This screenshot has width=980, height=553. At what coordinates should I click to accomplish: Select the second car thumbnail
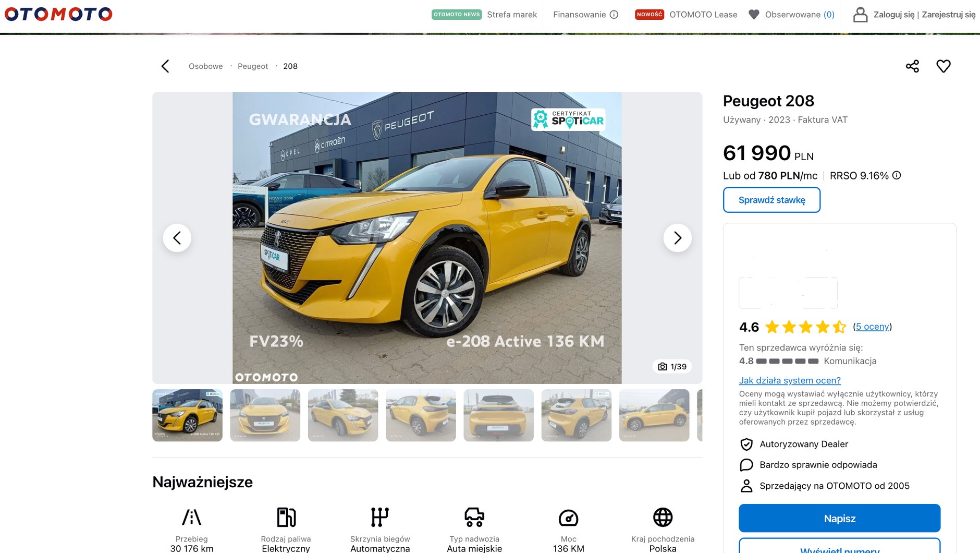point(265,415)
